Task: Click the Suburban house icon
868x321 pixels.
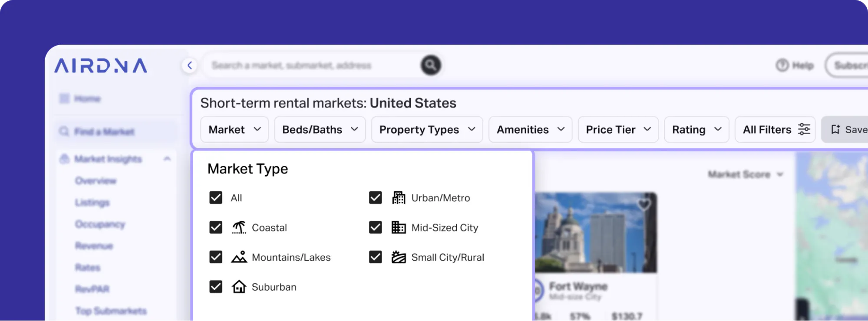Action: click(239, 287)
